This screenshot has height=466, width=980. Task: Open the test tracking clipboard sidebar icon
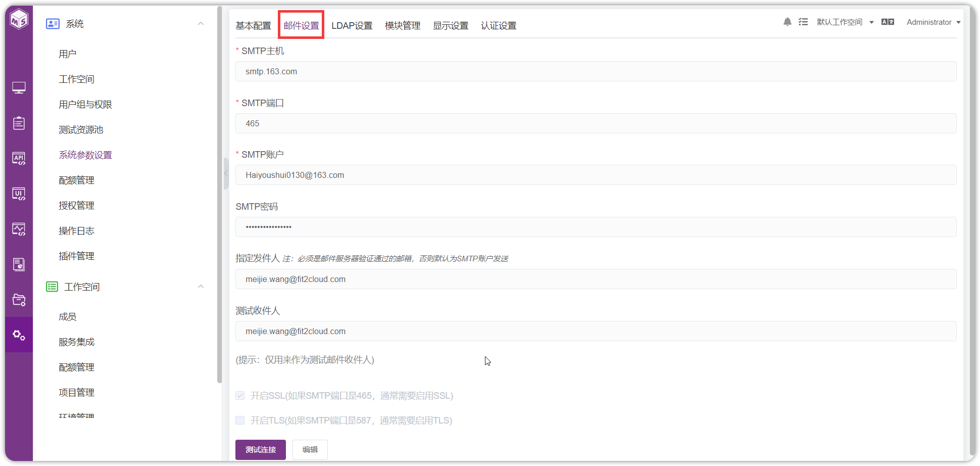[x=19, y=123]
